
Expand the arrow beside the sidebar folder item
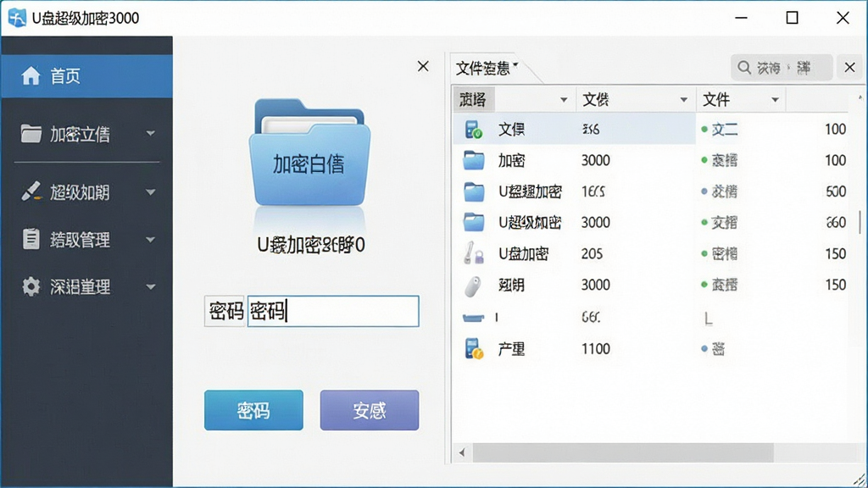(151, 133)
